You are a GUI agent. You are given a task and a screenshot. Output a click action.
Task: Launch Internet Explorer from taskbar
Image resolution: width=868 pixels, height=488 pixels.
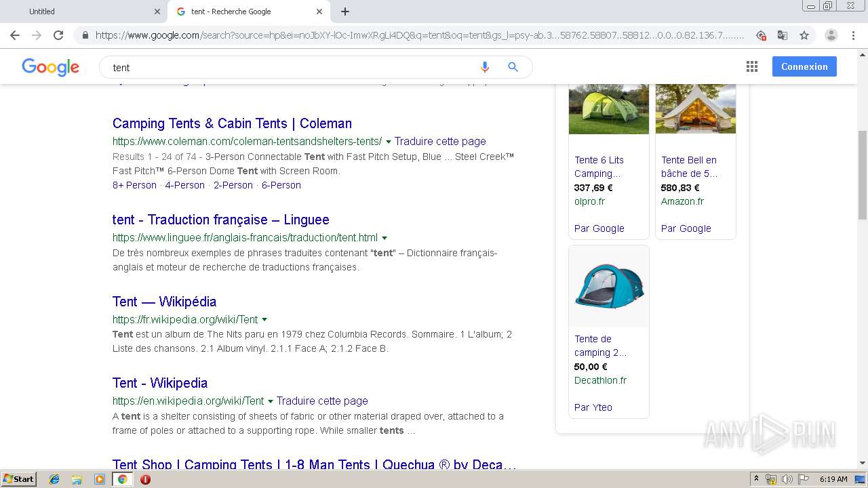(54, 479)
